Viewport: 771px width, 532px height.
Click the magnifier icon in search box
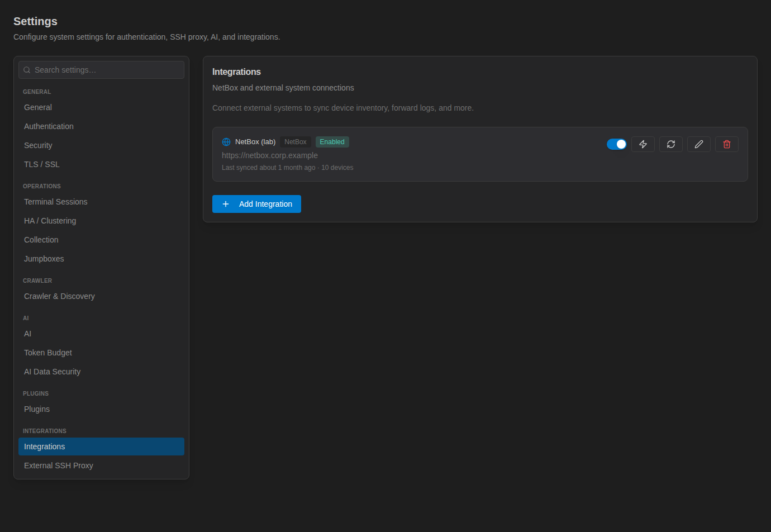coord(27,70)
